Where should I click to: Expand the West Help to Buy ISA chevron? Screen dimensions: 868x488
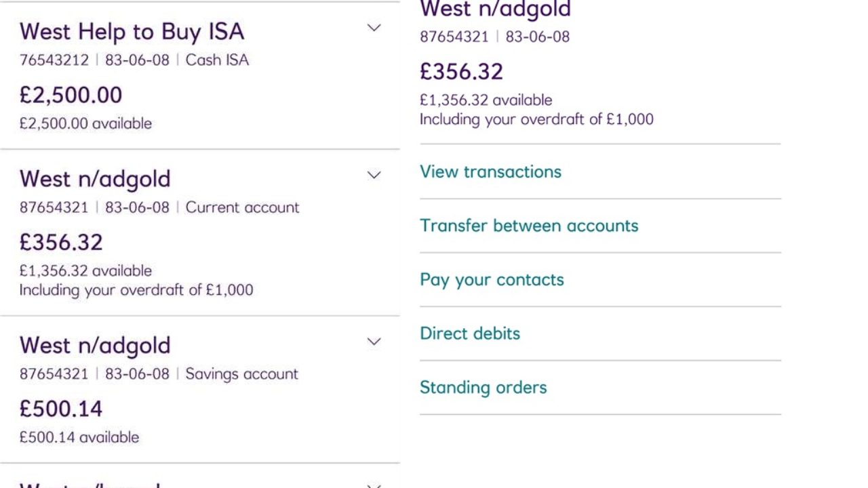tap(374, 28)
